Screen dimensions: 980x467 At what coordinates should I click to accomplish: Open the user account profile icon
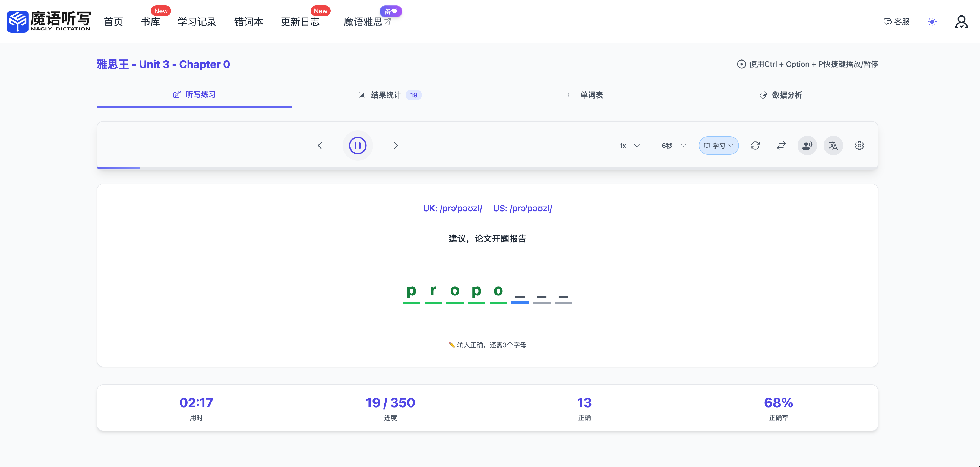[x=961, y=22]
